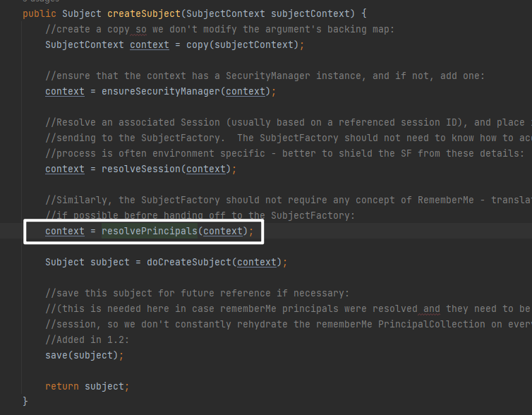Click the method's closing curly brace
Viewport: 532px width, 415px height.
coord(25,402)
